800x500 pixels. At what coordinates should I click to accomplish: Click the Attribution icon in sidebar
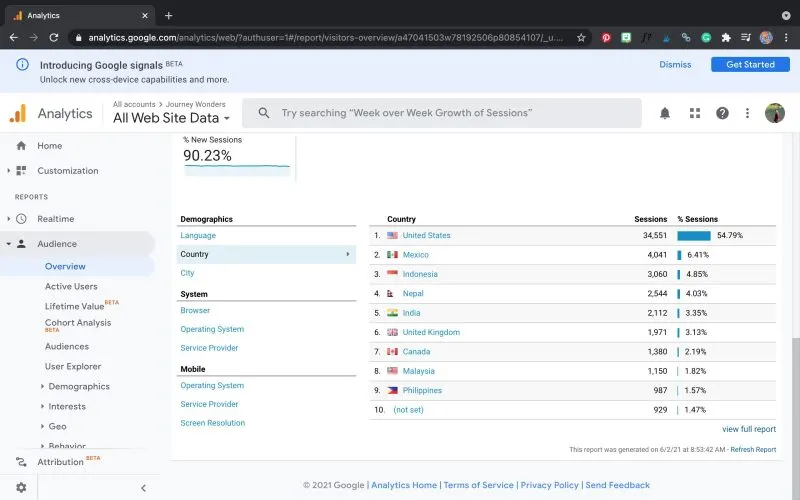tap(21, 462)
